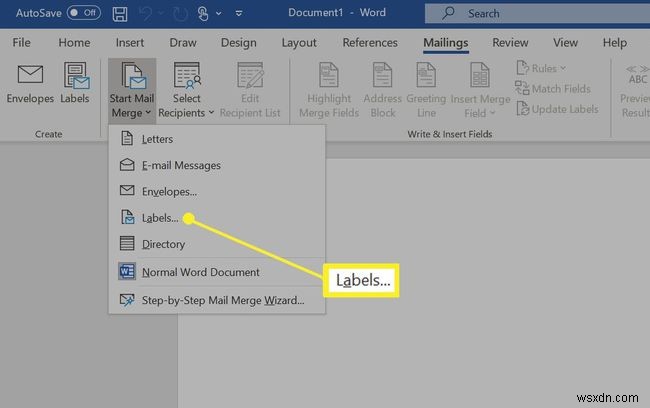The height and width of the screenshot is (408, 650).
Task: Switch to the Insert tab
Action: point(130,43)
